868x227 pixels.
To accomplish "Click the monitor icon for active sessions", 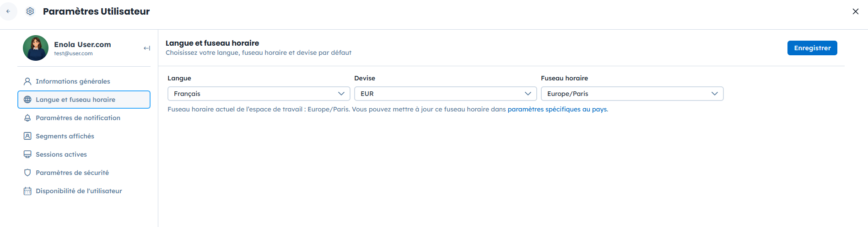I will click(x=27, y=154).
